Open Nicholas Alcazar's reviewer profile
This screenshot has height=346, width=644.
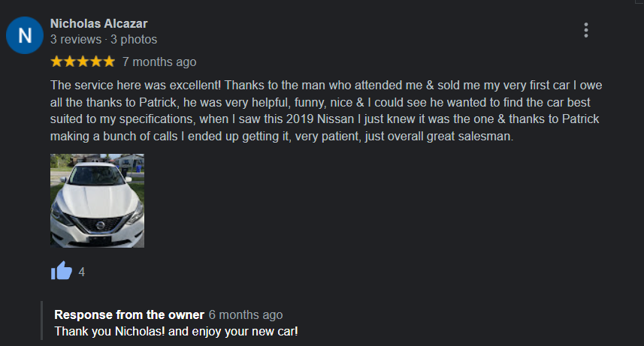coord(98,23)
